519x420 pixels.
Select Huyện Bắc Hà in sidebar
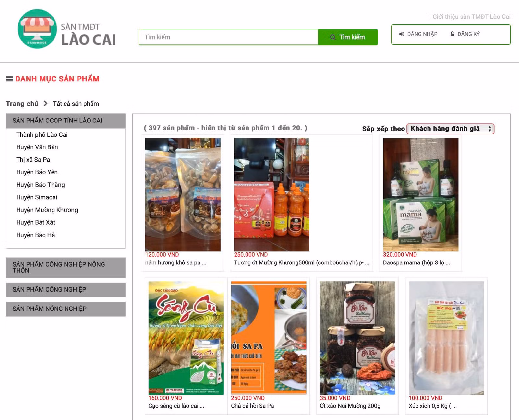(x=36, y=235)
